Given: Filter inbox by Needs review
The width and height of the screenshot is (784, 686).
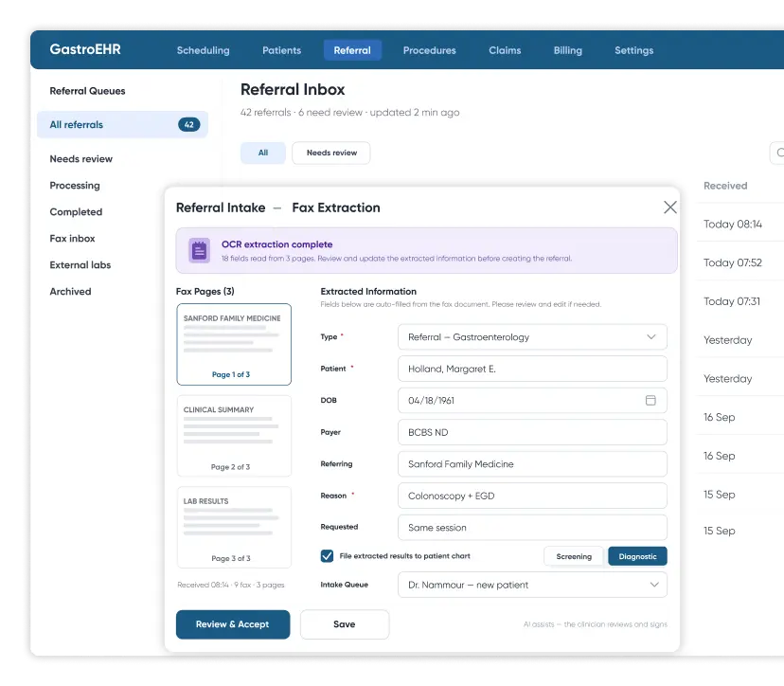Looking at the screenshot, I should [x=331, y=153].
